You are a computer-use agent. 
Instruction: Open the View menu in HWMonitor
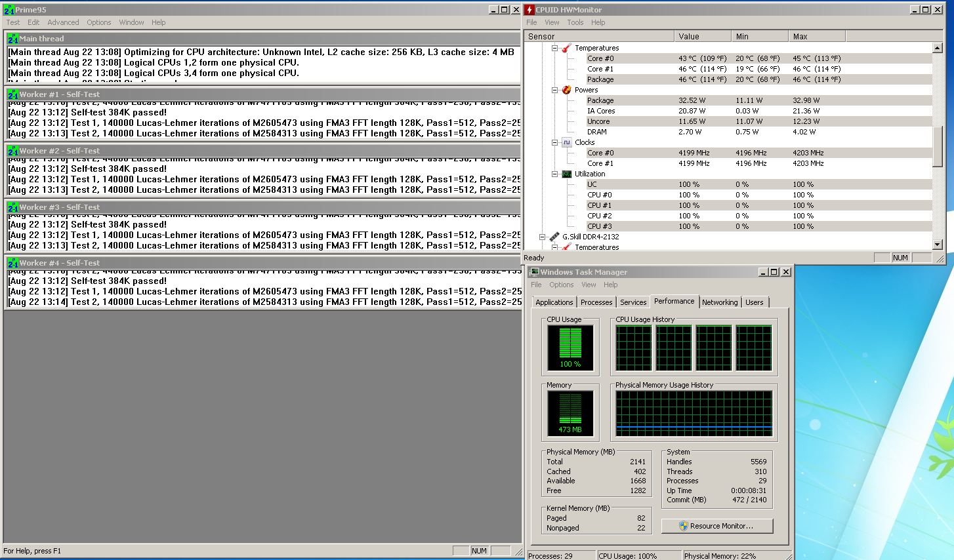552,22
